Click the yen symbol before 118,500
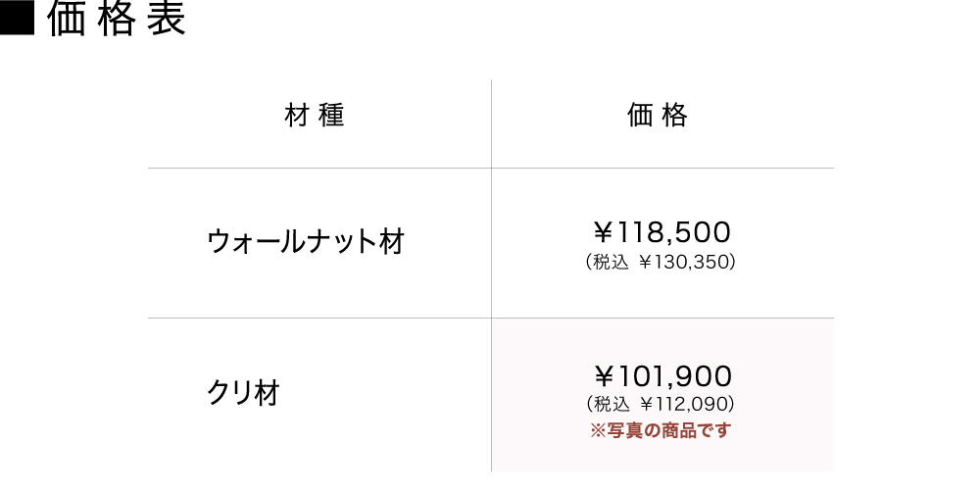 [603, 233]
